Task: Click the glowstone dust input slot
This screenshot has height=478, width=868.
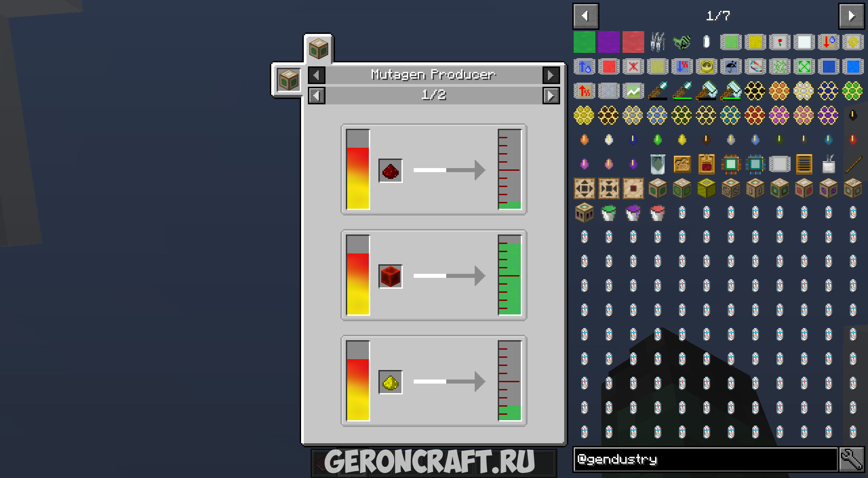Action: click(391, 382)
